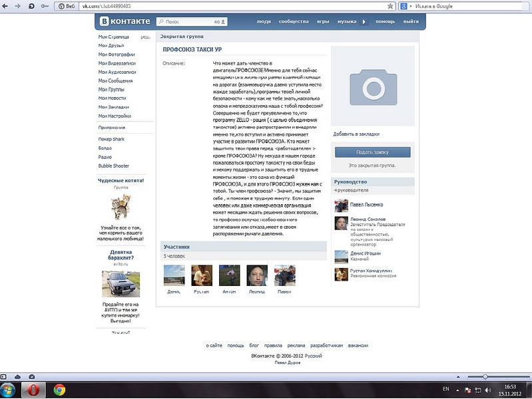The height and width of the screenshot is (399, 532).
Task: Click 'ред.' edit link in sidebar
Action: [145, 37]
